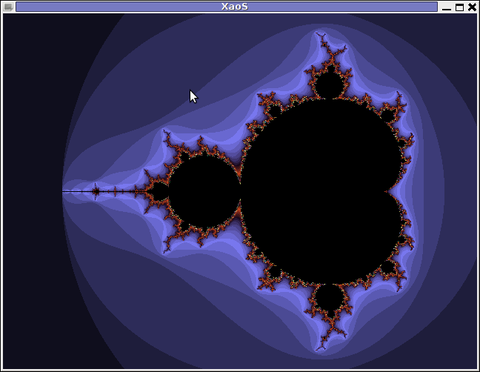This screenshot has height=372, width=480.
Task: Click the left end of the horizontal antenna line
Action: click(x=64, y=191)
